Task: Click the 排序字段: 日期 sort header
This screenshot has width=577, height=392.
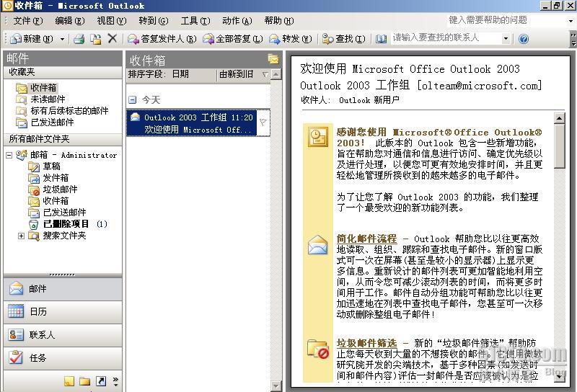Action: (172, 74)
